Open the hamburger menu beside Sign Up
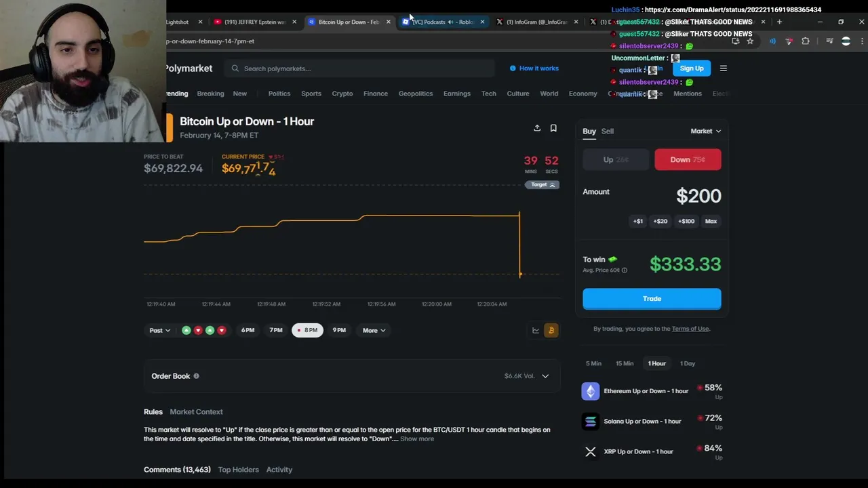868x488 pixels. [x=724, y=68]
